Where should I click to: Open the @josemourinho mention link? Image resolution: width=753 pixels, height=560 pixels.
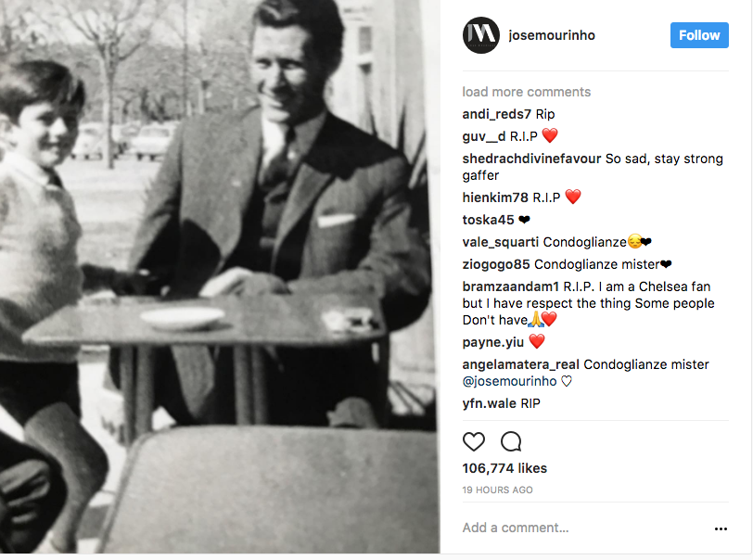click(509, 381)
